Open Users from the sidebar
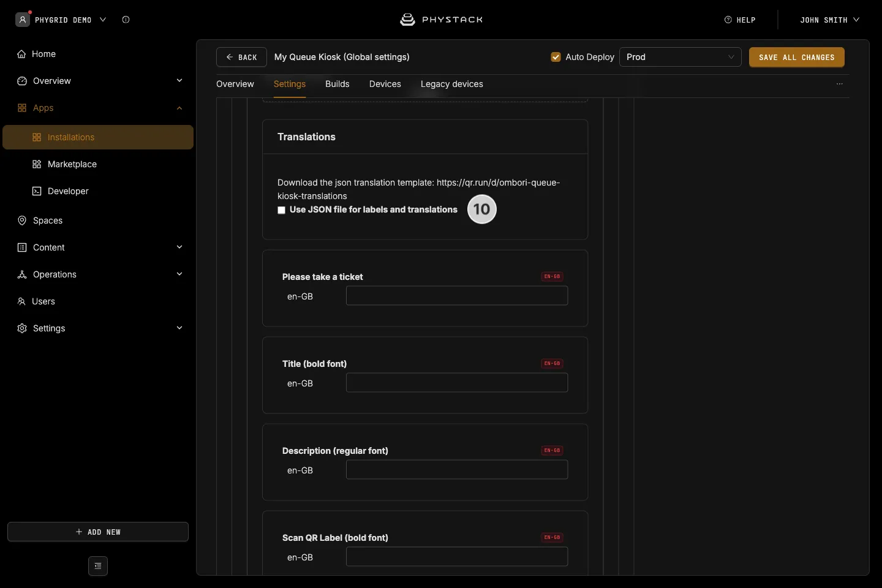This screenshot has height=588, width=882. click(98, 301)
